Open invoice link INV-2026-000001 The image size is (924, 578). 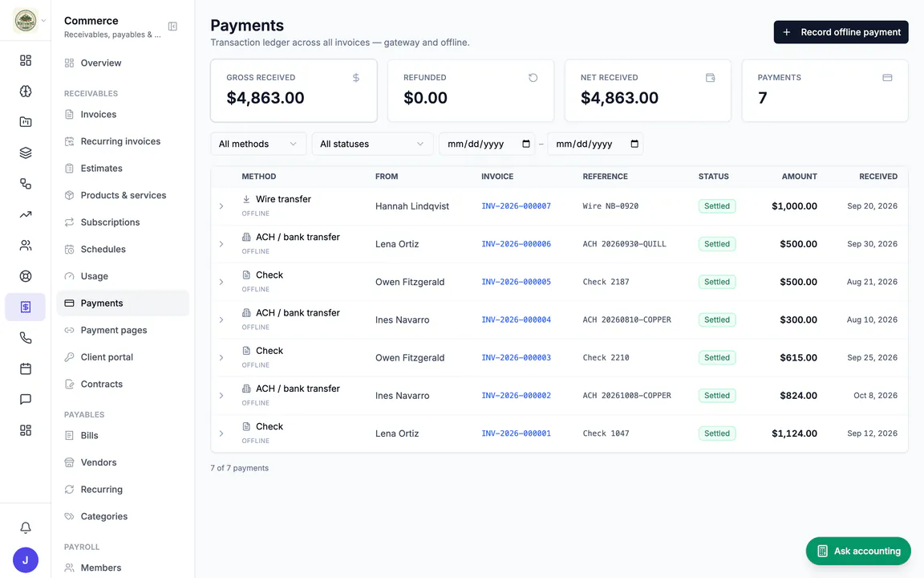click(517, 433)
